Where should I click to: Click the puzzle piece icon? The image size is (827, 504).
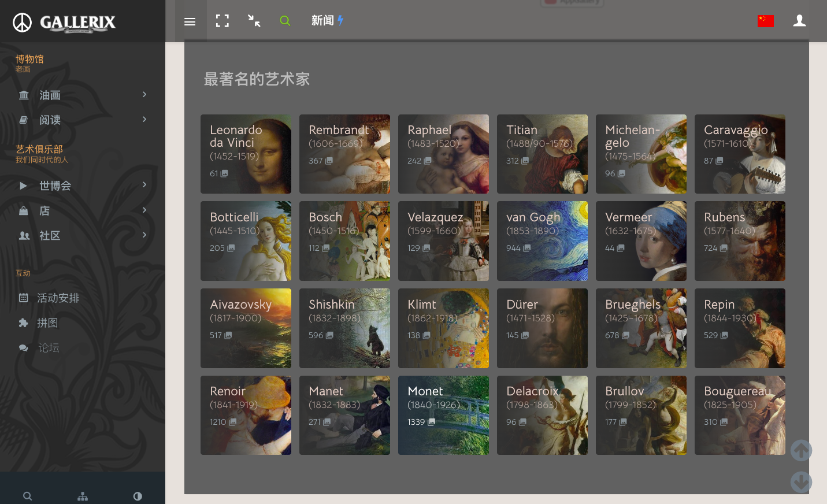(x=24, y=323)
